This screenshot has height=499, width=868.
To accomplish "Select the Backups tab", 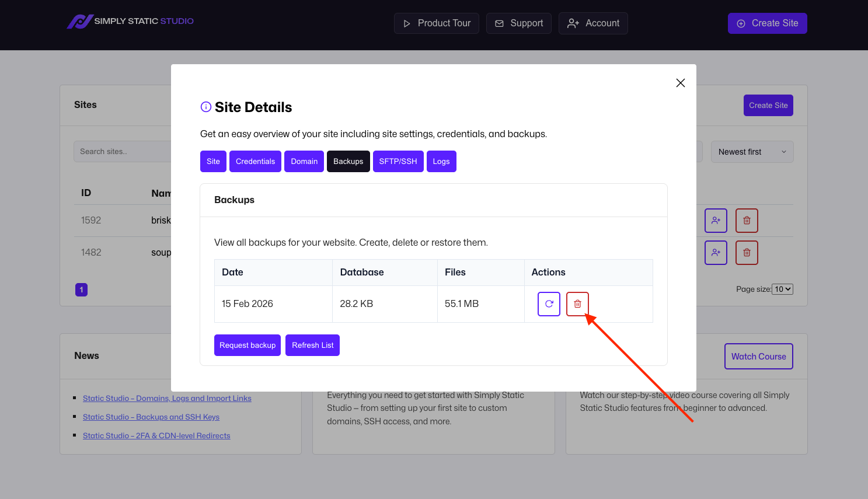I will pyautogui.click(x=348, y=162).
